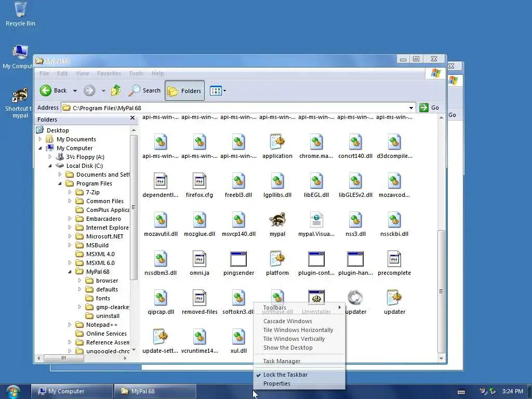Select the uninstall folder in tree
Screen dimensions: 532x399
coord(102,316)
